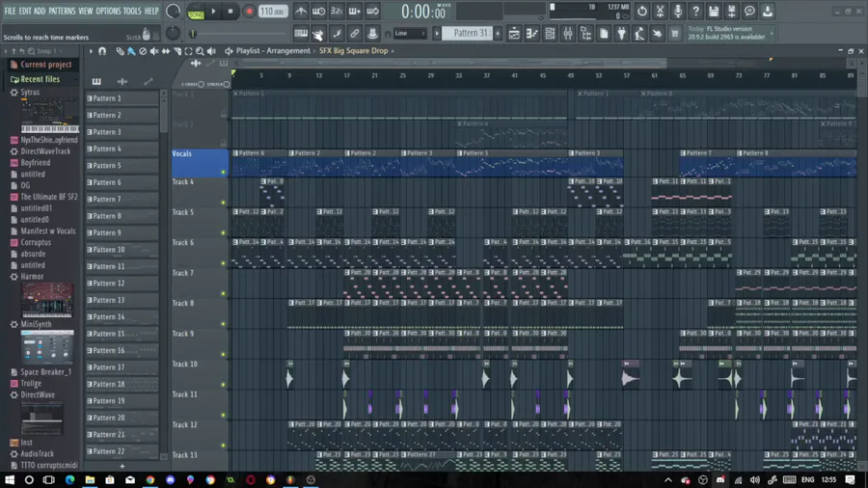Open the speech bubble support icon

[x=749, y=11]
